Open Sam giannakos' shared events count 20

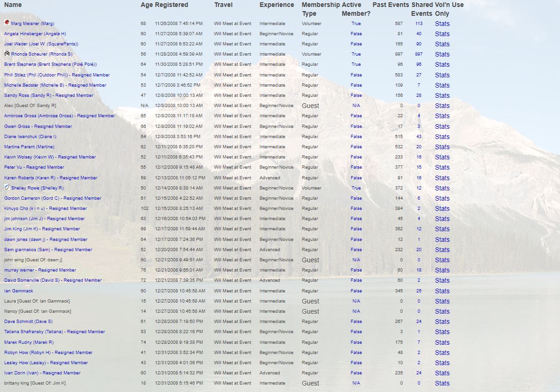419,250
